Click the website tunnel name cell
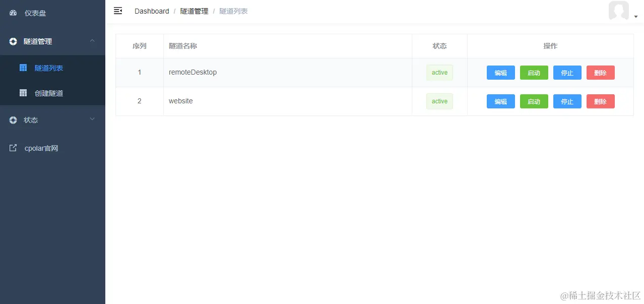 [x=288, y=101]
